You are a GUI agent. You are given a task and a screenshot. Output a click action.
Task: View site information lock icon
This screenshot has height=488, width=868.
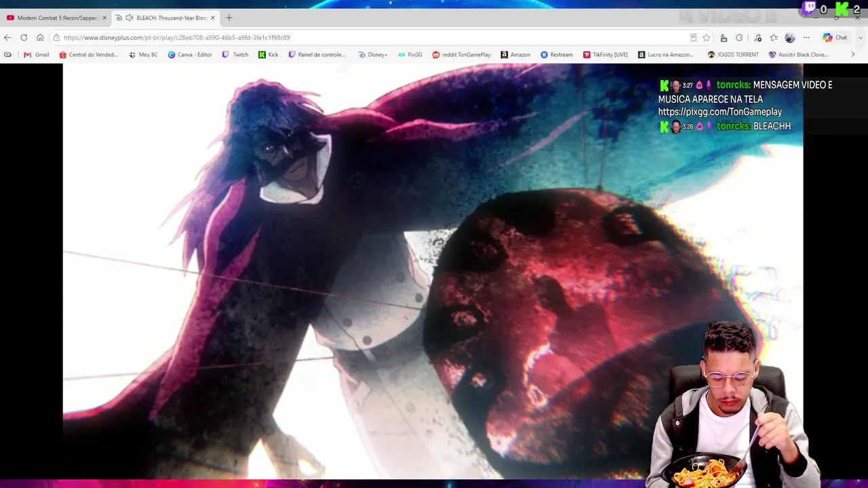click(57, 37)
